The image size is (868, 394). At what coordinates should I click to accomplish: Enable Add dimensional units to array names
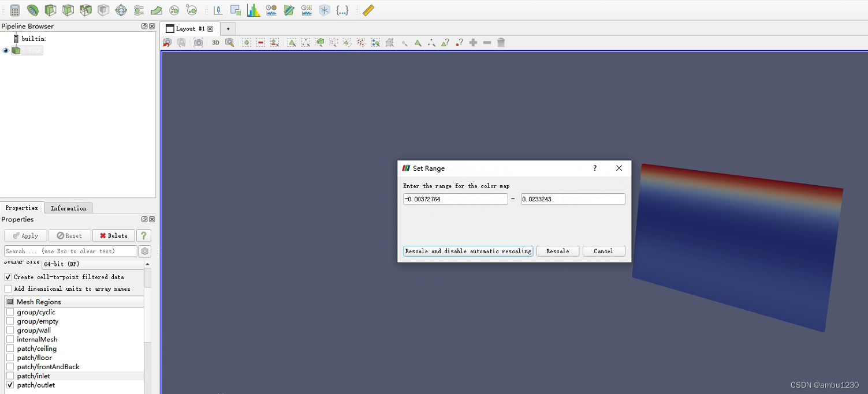click(8, 288)
